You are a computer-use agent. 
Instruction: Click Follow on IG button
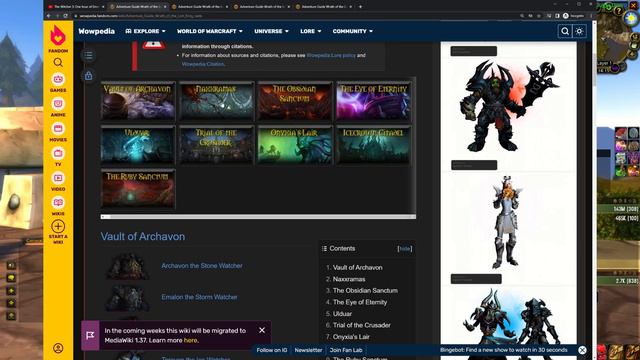click(272, 350)
